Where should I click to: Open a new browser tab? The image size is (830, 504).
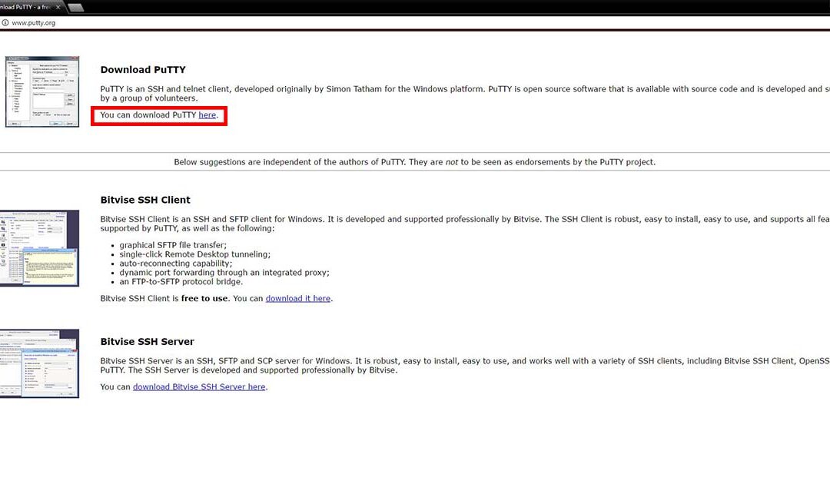[x=76, y=8]
